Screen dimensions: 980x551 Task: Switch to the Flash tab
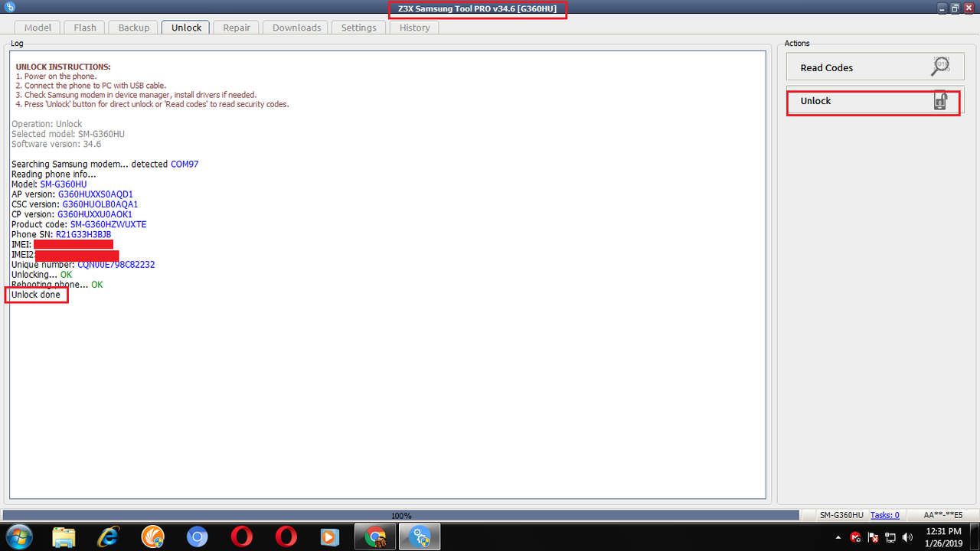pos(85,28)
